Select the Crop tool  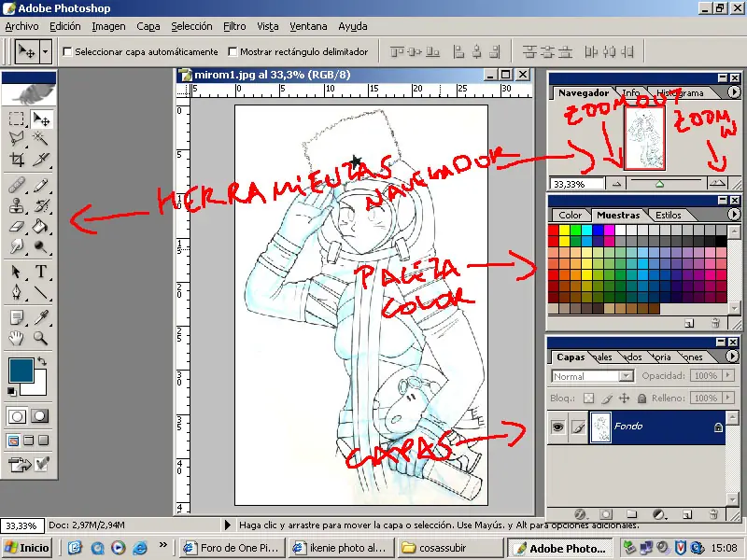17,159
